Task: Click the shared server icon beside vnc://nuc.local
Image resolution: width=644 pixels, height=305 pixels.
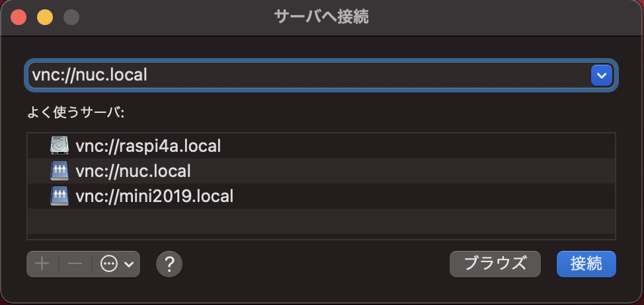Action: [60, 171]
